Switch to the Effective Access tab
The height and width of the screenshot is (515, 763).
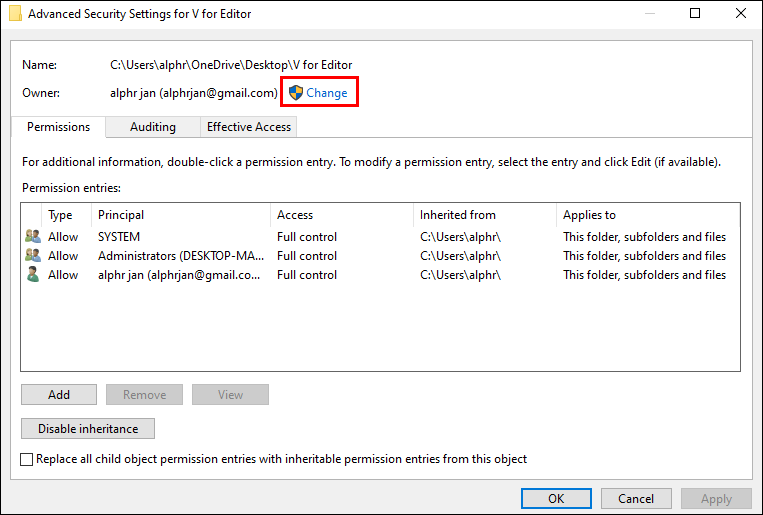(248, 127)
